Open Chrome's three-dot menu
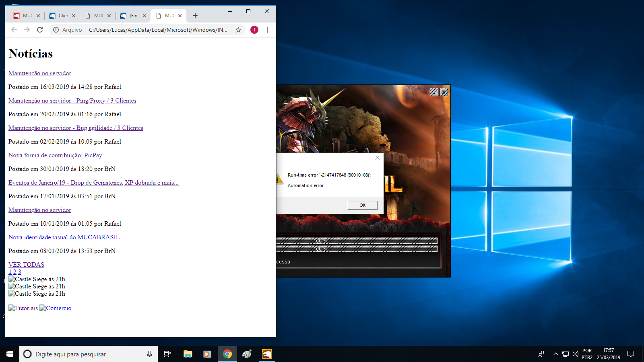 267,30
